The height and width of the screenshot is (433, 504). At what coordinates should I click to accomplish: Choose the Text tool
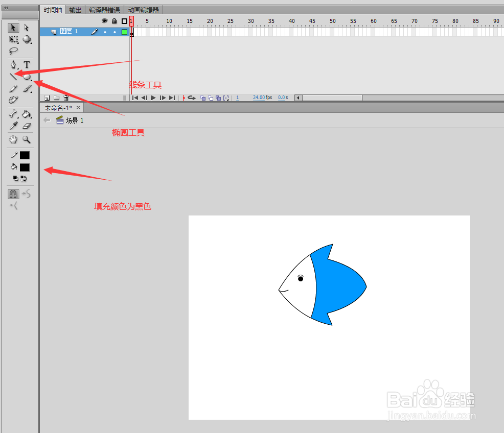[x=27, y=65]
